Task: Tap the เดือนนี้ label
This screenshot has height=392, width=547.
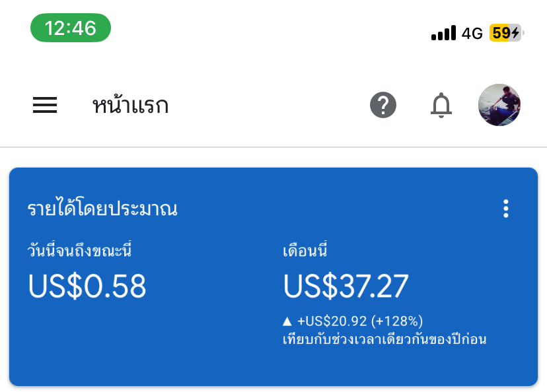Action: pos(305,251)
